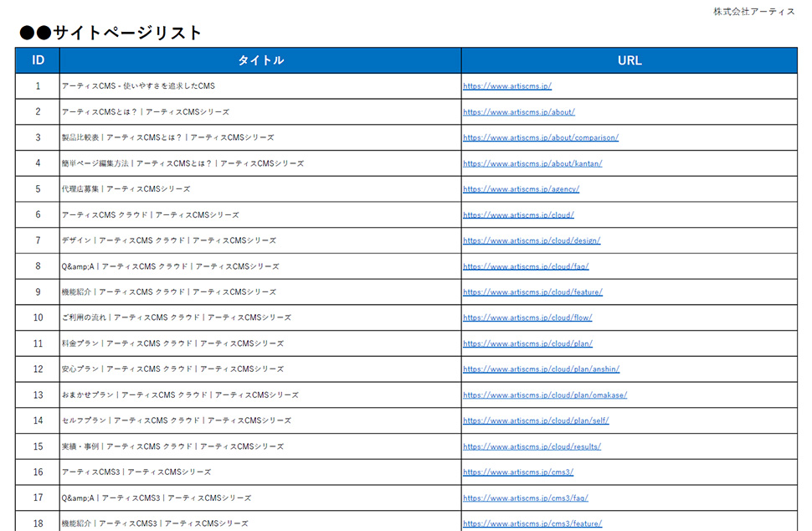Viewport: 812px width, 531px height.
Task: Select row 6 title アーティスCMS クラウド
Action: pos(260,215)
